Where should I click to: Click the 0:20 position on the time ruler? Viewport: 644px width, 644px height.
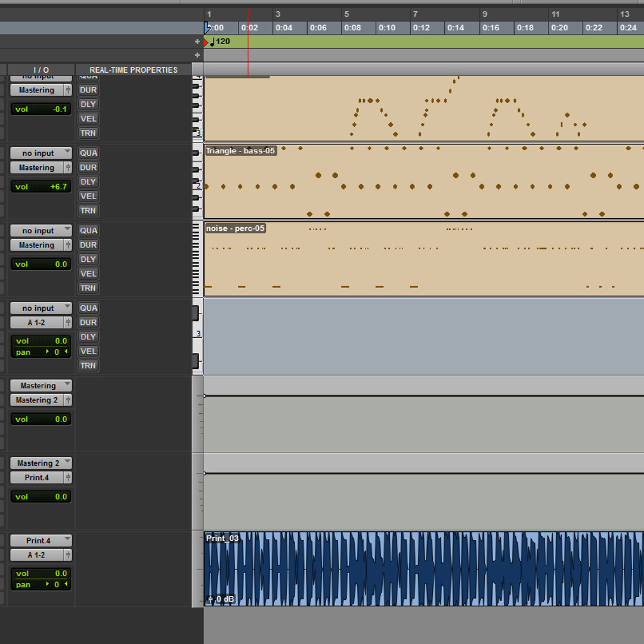point(559,28)
